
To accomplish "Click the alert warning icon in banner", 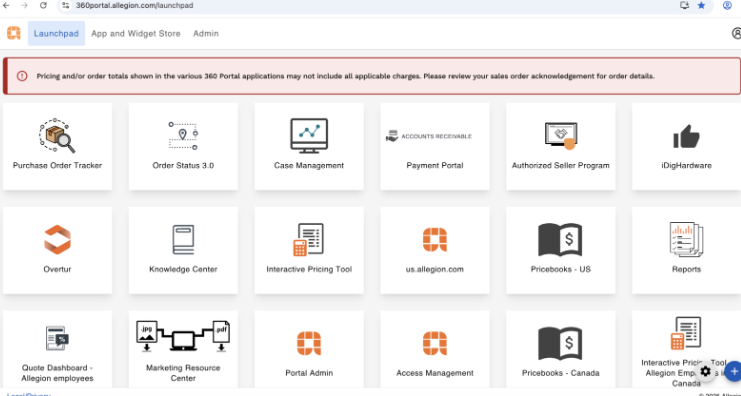I will tap(22, 76).
